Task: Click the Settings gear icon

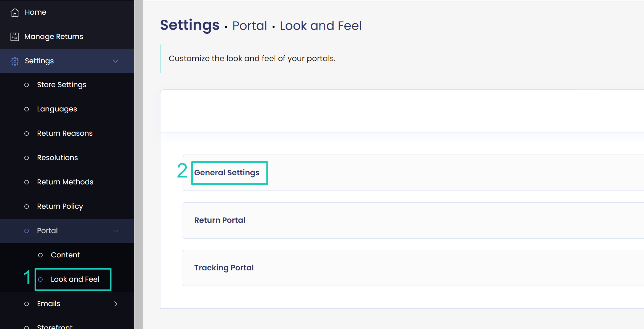Action: click(15, 61)
